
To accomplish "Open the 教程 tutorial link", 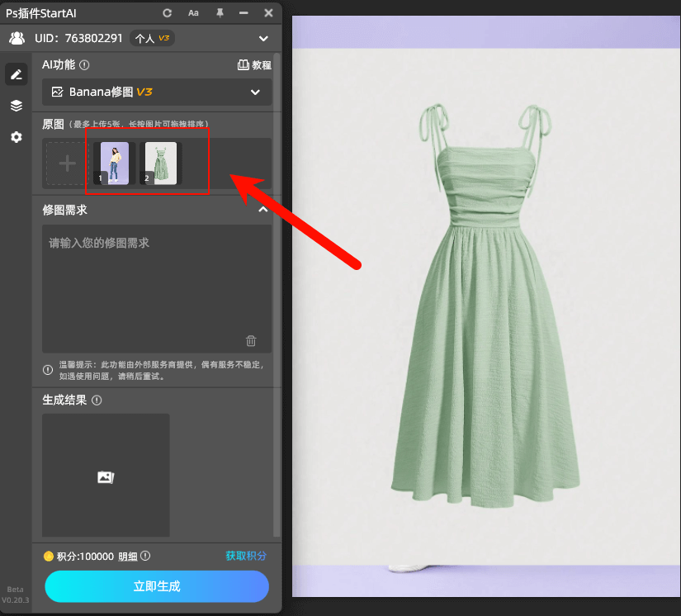I will (254, 65).
